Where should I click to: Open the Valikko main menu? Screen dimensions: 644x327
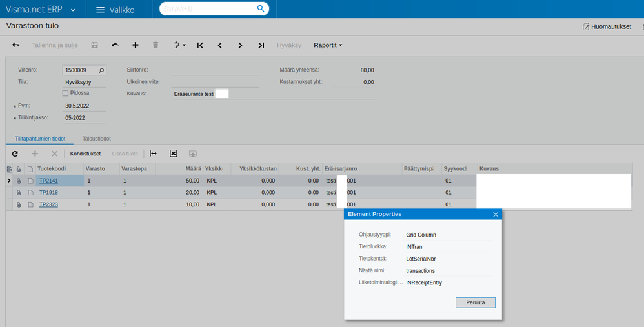[115, 10]
